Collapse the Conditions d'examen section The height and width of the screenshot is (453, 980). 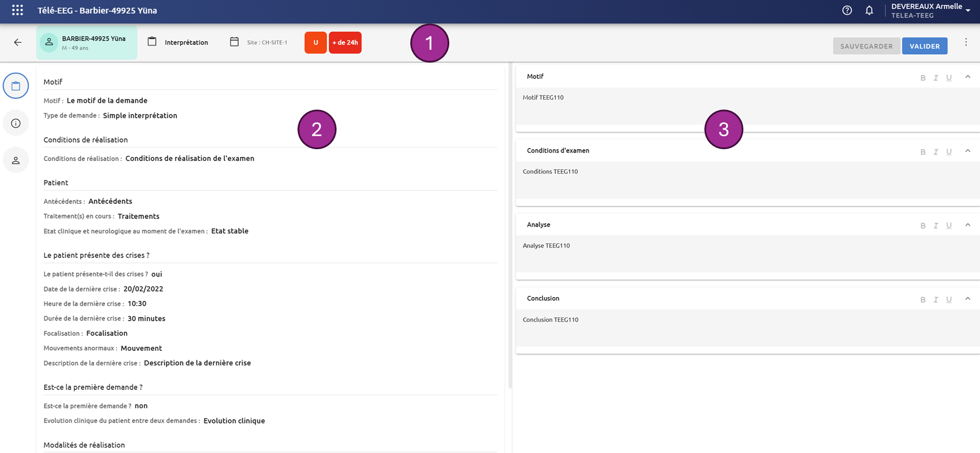(968, 151)
